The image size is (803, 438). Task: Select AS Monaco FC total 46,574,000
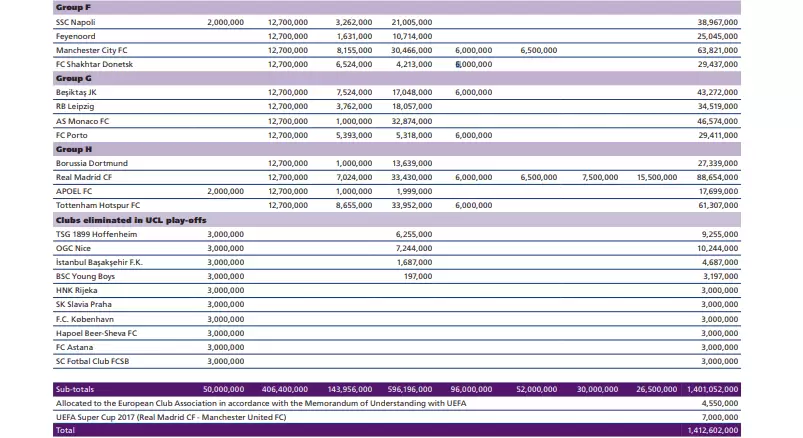pyautogui.click(x=718, y=120)
